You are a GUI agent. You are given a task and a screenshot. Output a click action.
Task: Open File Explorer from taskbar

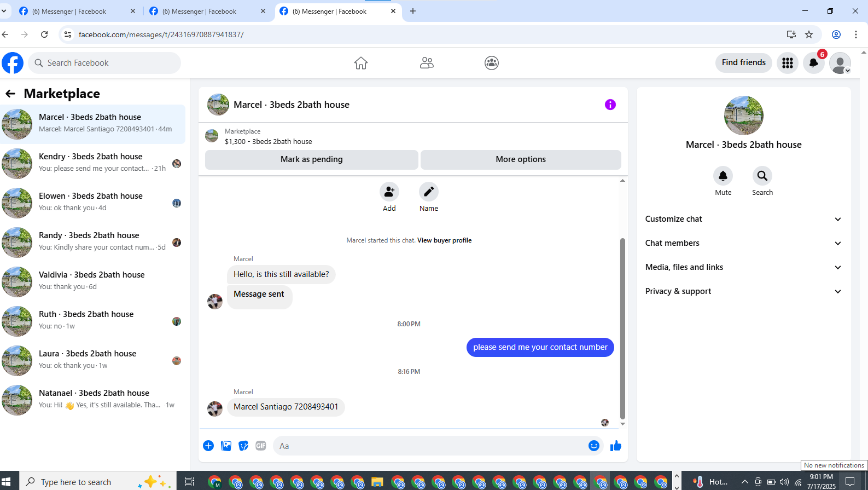pyautogui.click(x=377, y=482)
